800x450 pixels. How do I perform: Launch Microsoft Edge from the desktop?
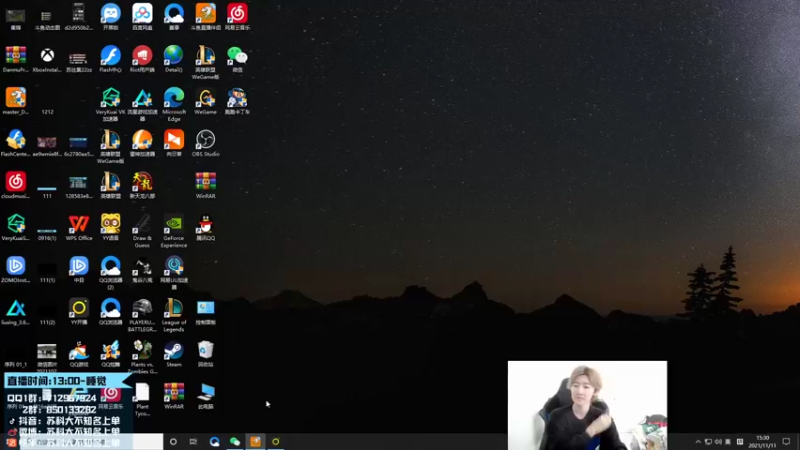click(174, 104)
